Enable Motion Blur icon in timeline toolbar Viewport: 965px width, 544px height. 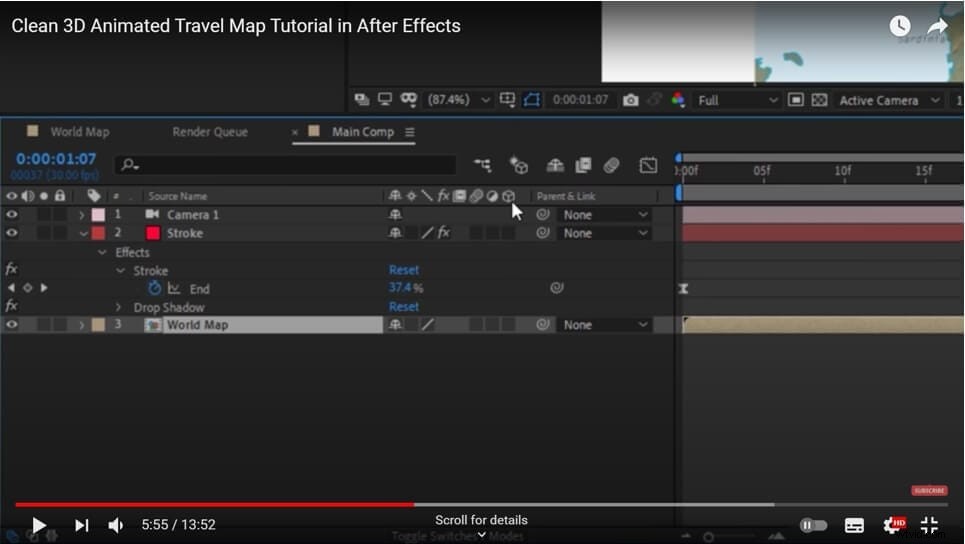click(x=611, y=165)
